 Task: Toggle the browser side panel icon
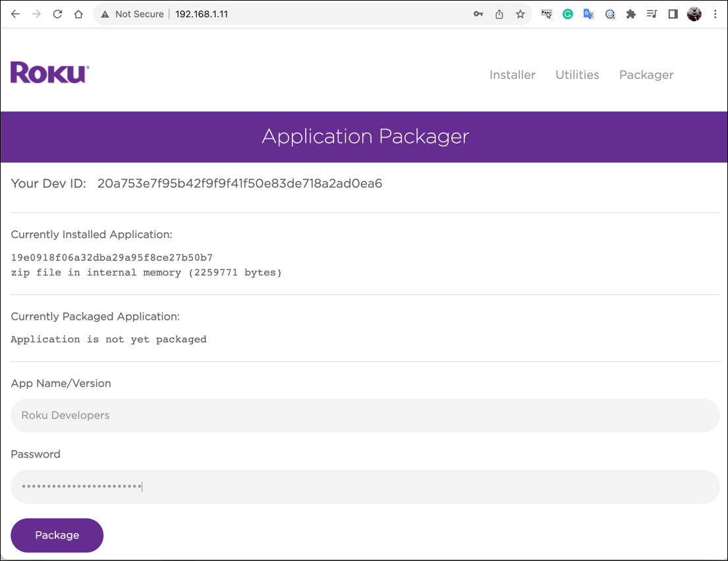pyautogui.click(x=673, y=13)
